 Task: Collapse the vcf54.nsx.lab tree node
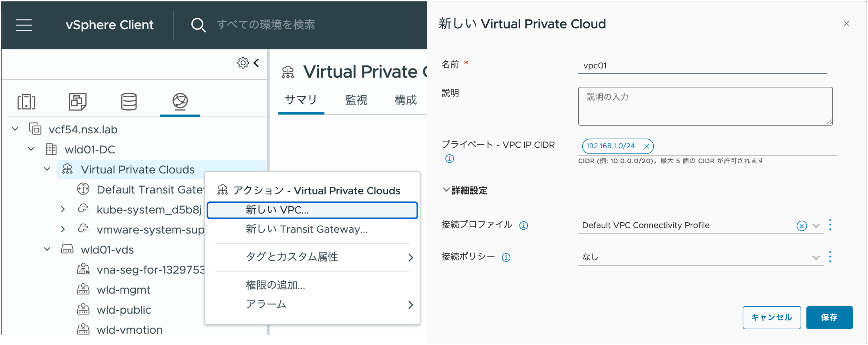click(15, 129)
